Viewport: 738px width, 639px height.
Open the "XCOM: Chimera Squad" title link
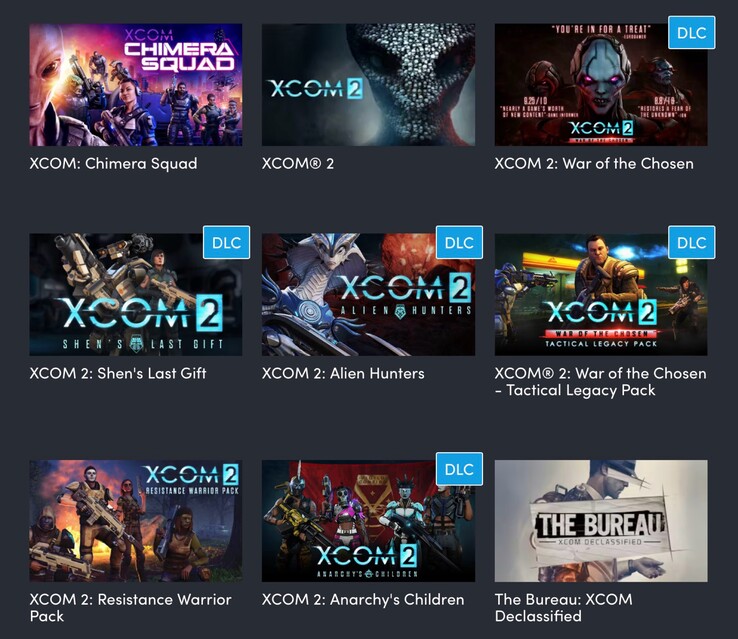click(x=113, y=164)
